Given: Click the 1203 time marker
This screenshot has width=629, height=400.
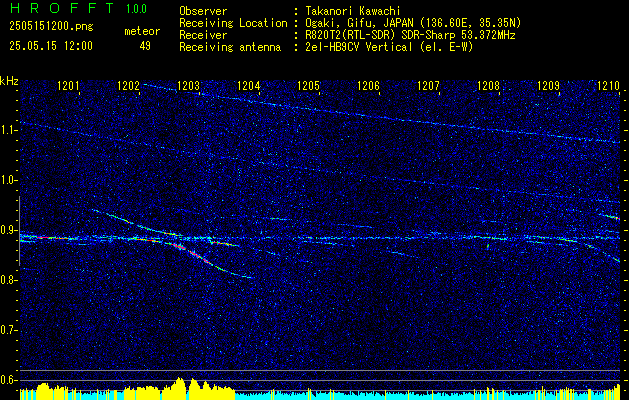Looking at the screenshot, I should click(x=189, y=86).
